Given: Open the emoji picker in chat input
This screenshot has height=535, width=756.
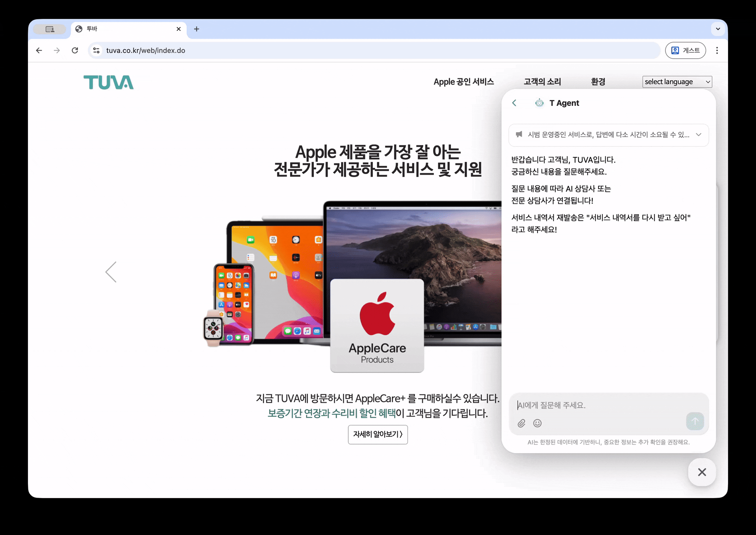Looking at the screenshot, I should coord(537,423).
